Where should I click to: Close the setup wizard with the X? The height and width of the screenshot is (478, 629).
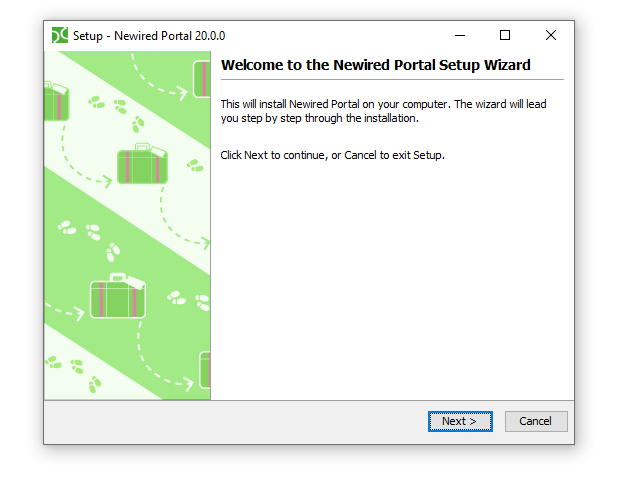coord(551,35)
